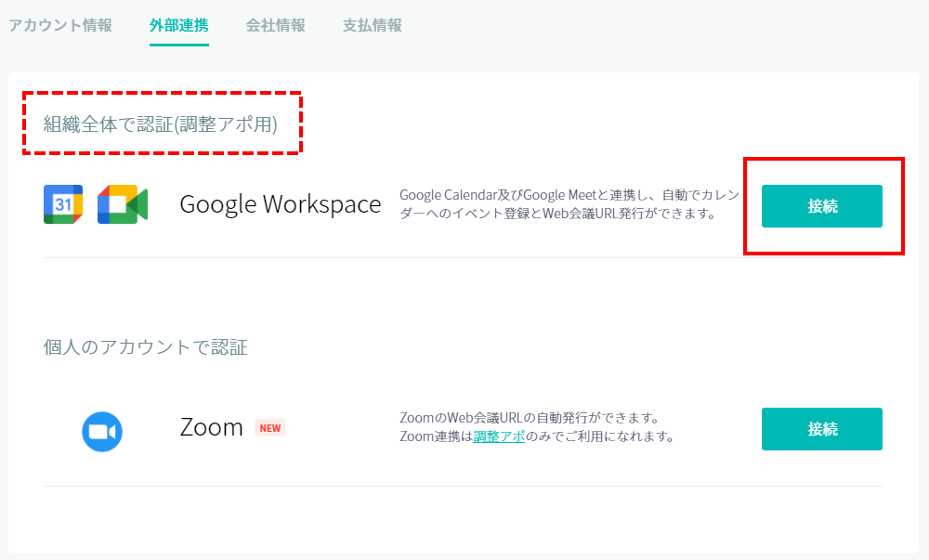Screen dimensions: 929x560
Task: Go to the 支払情報 tab
Action: [x=373, y=25]
